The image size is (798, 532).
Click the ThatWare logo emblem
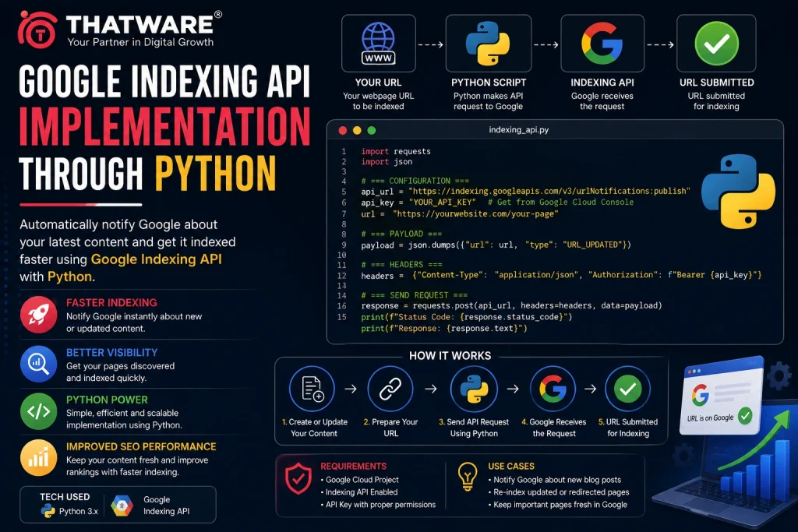coord(37,30)
